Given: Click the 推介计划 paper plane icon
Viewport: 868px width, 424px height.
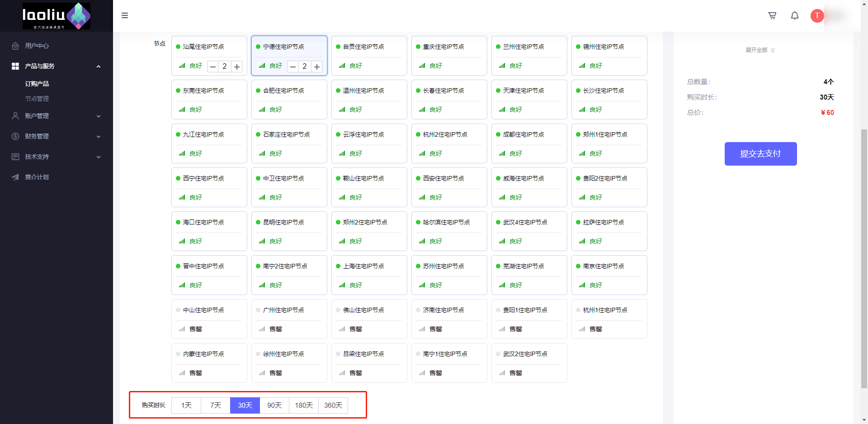Looking at the screenshot, I should coord(15,177).
